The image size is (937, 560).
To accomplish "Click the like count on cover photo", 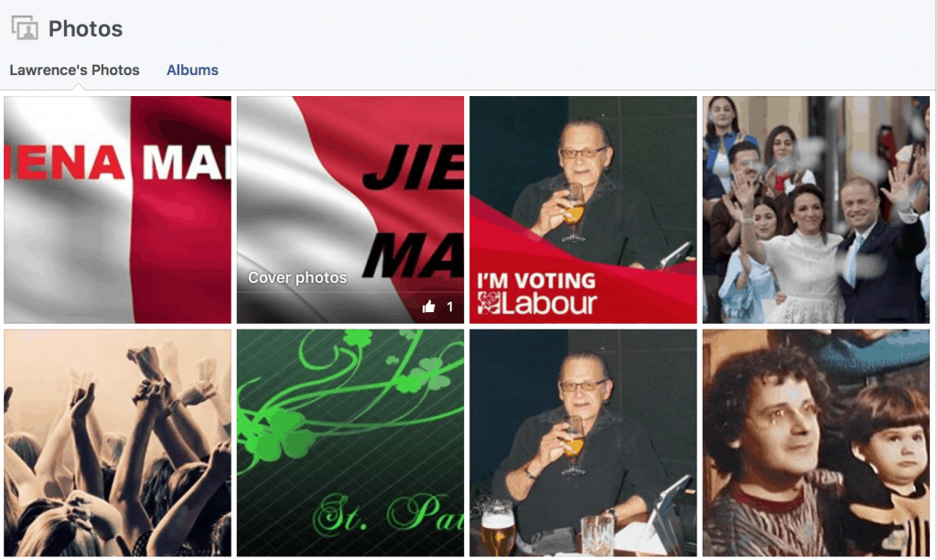I will [450, 307].
